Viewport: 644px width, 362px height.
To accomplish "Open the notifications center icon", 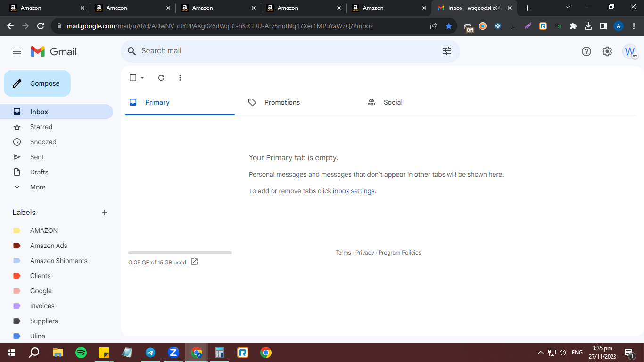I will pos(628,353).
